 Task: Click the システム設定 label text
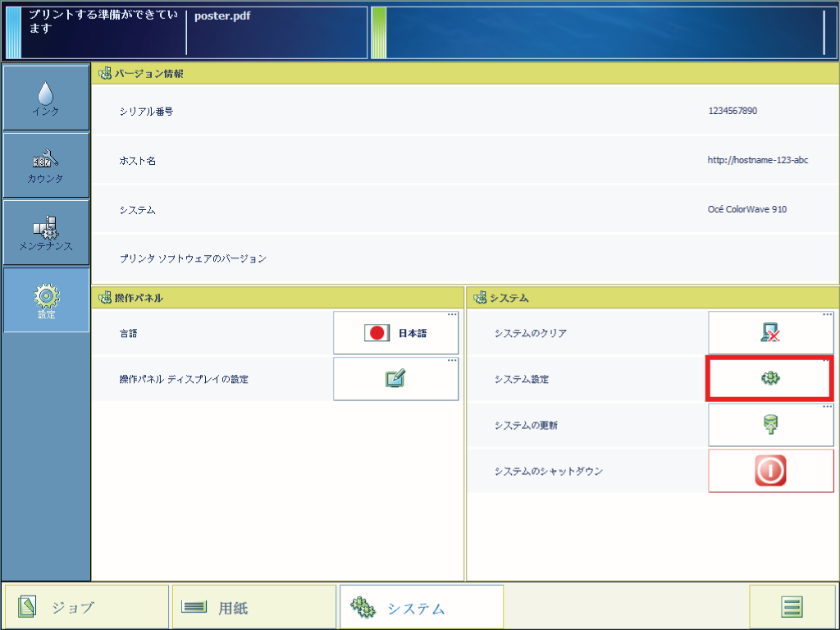click(x=521, y=379)
